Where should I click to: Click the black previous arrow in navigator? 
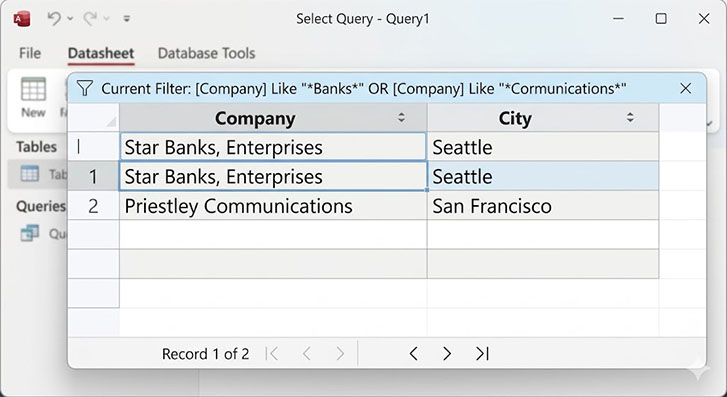(x=414, y=354)
